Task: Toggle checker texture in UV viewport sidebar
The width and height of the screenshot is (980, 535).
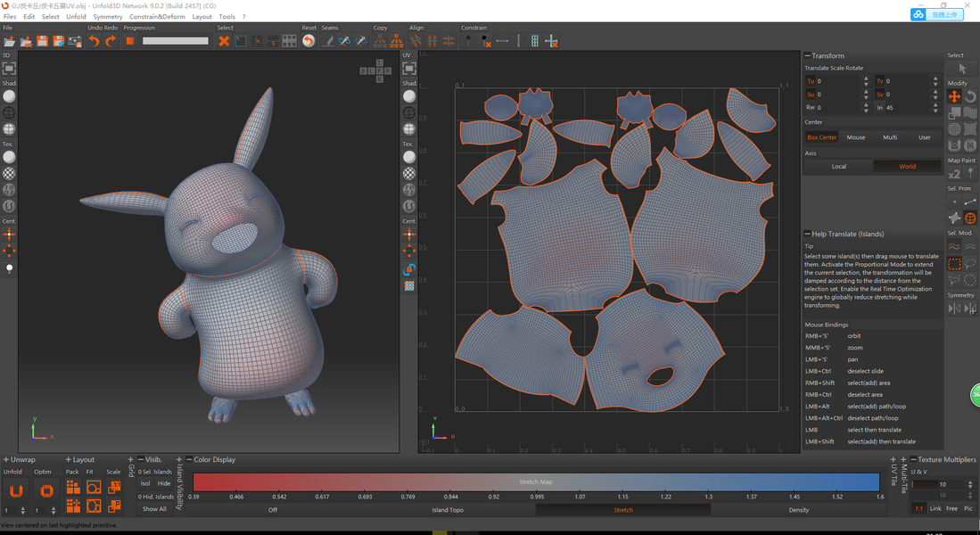Action: [x=408, y=173]
